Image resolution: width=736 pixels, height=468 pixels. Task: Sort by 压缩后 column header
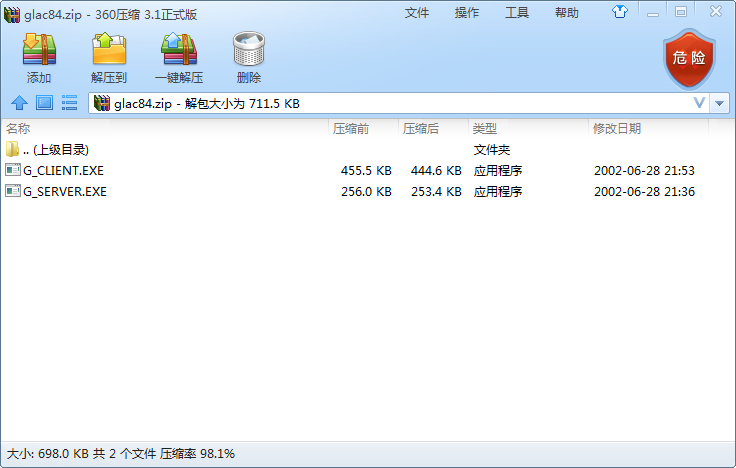point(421,128)
